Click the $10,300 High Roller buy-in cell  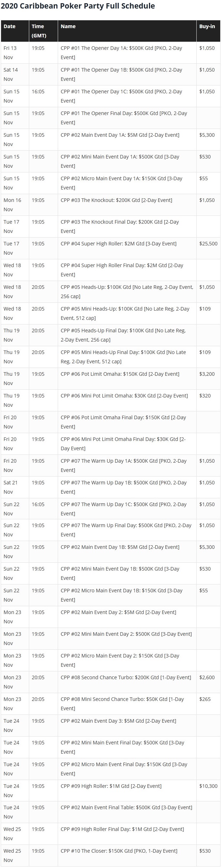[x=208, y=790]
